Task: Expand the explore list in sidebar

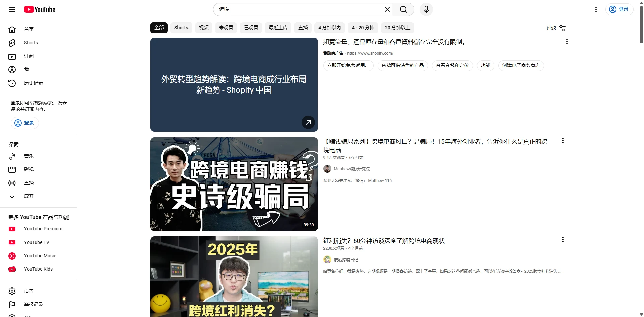Action: click(x=29, y=196)
